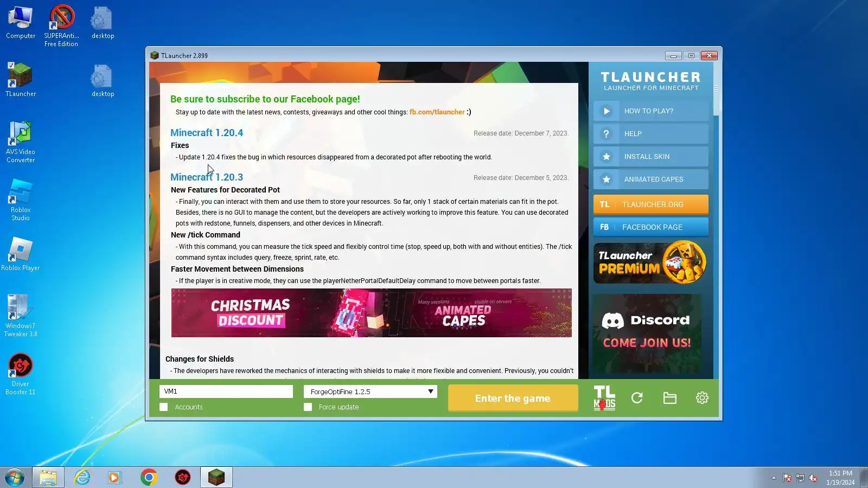Select the Roblox Studio desktop icon
The image size is (868, 488).
pos(21,200)
